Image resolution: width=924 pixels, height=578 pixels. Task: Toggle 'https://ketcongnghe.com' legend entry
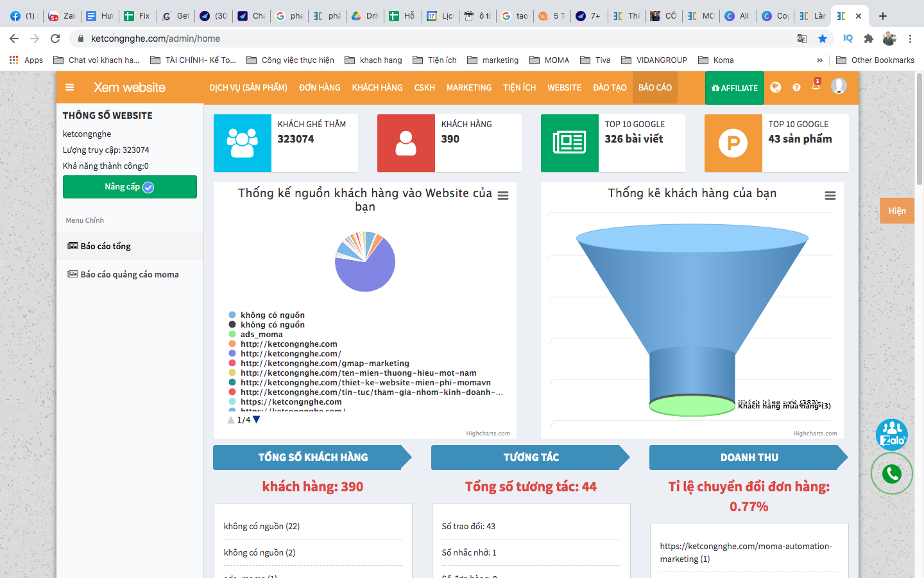click(291, 401)
